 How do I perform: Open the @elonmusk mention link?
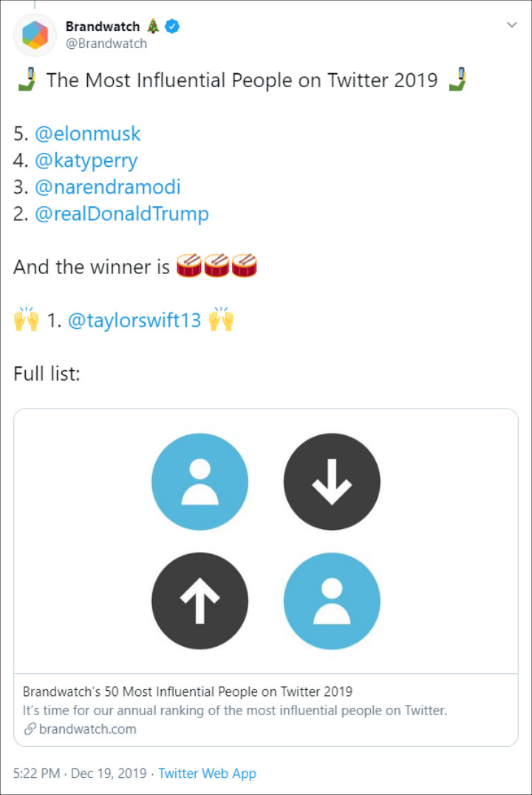[x=87, y=134]
